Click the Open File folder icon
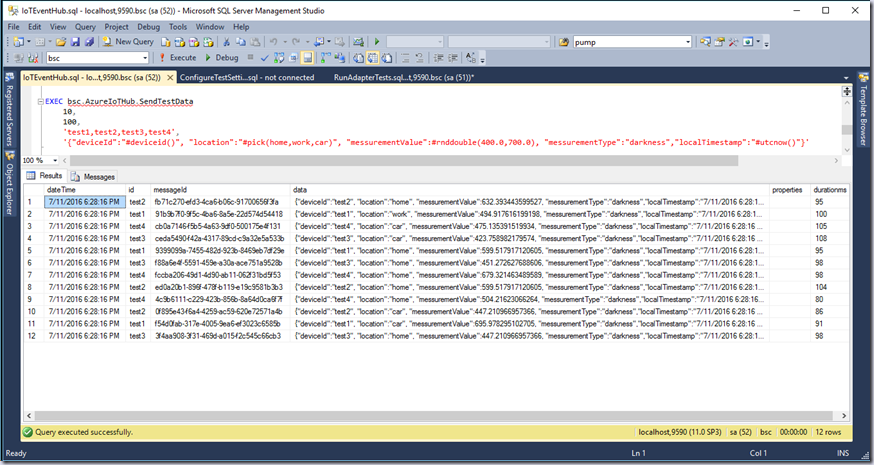This screenshot has width=874, height=465. (x=61, y=42)
